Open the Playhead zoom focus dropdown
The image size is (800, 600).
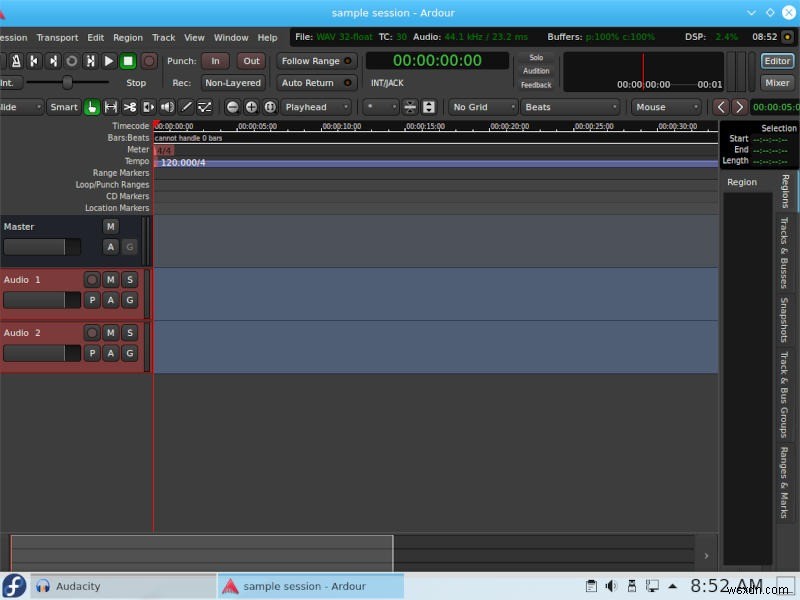coord(316,107)
